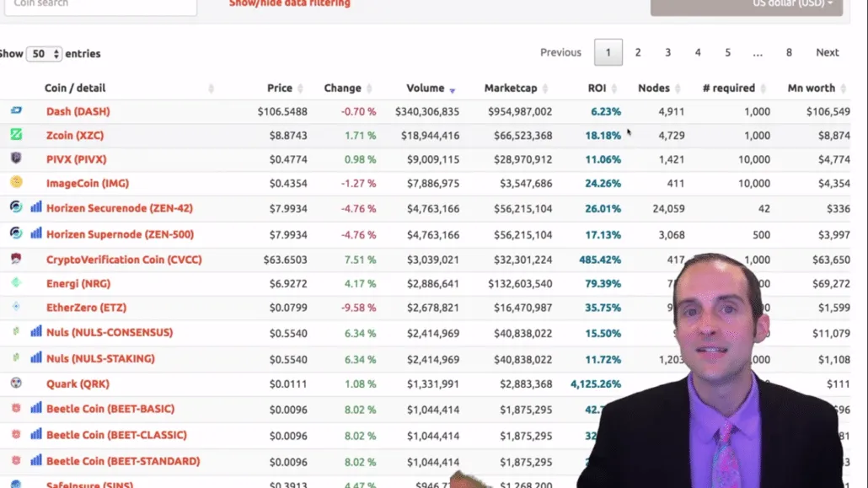Click the CryptoVerification Coin logo icon
This screenshot has height=488, width=868.
tap(16, 258)
